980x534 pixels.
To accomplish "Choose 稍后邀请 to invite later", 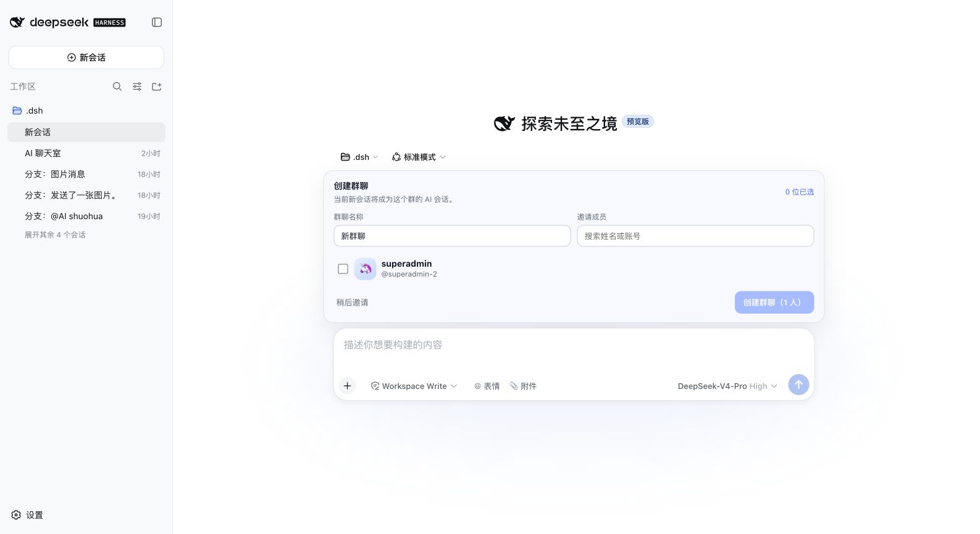I will (x=352, y=302).
